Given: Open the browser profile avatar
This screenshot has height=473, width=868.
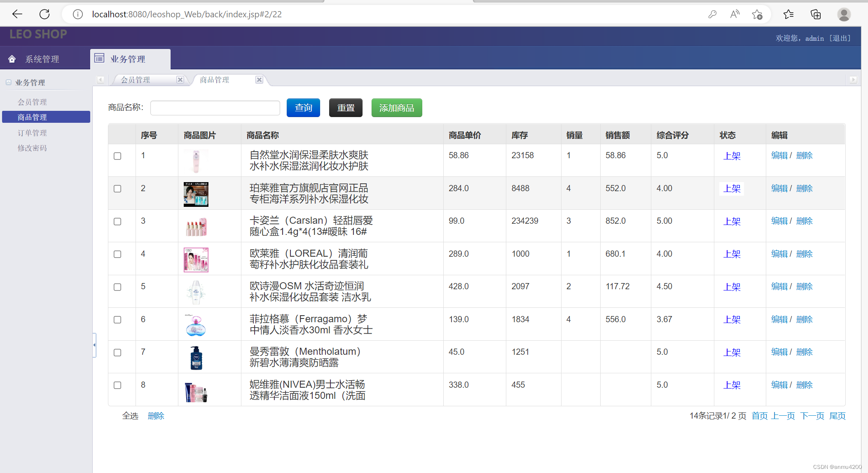Looking at the screenshot, I should point(844,14).
